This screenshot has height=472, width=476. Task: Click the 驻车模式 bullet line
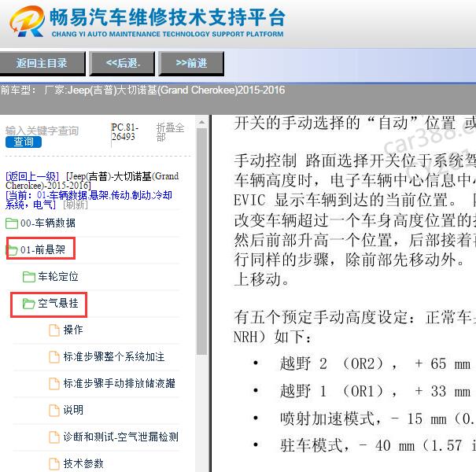(x=378, y=445)
